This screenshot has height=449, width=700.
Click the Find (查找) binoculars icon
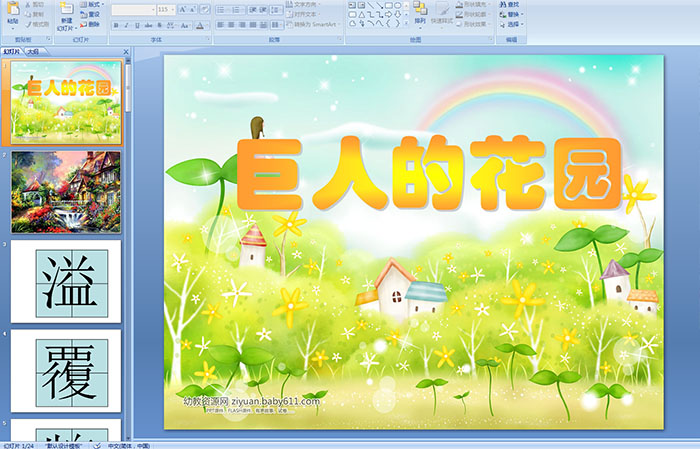[503, 4]
